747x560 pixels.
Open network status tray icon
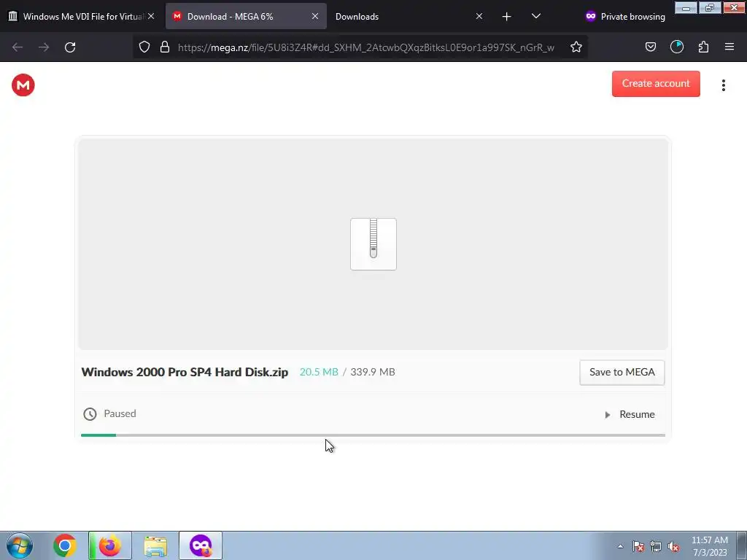tap(656, 546)
